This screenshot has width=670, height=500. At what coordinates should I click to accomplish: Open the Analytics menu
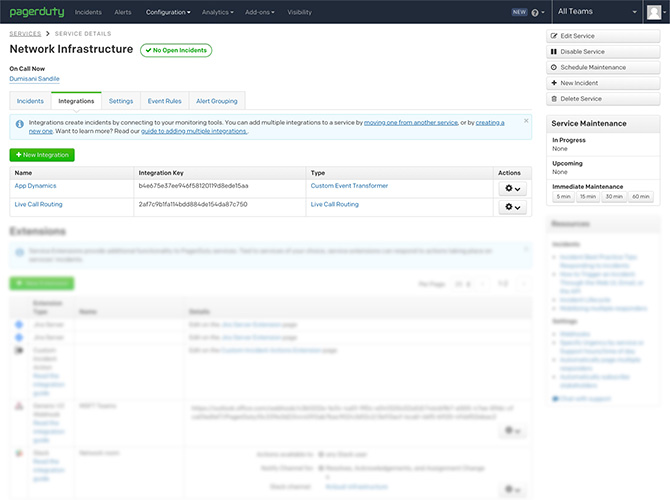217,12
